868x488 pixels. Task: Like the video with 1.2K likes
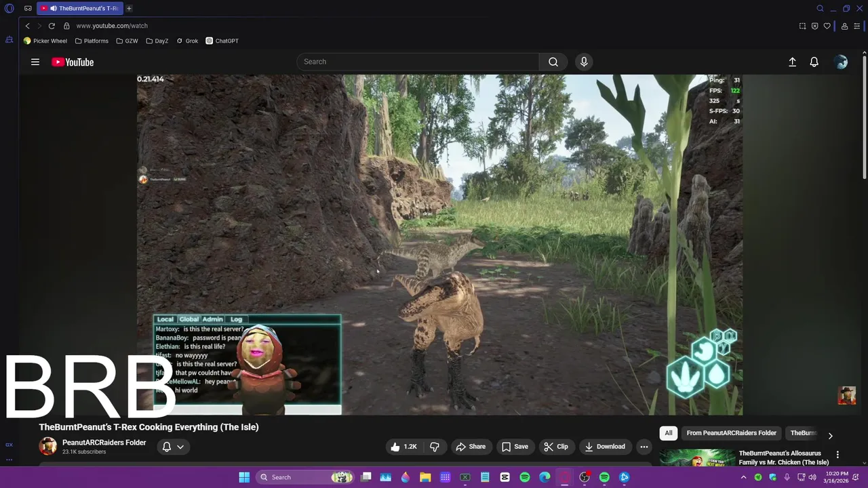point(403,447)
